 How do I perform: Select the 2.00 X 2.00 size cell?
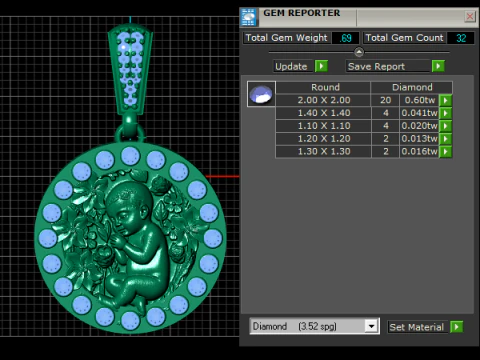pos(324,100)
